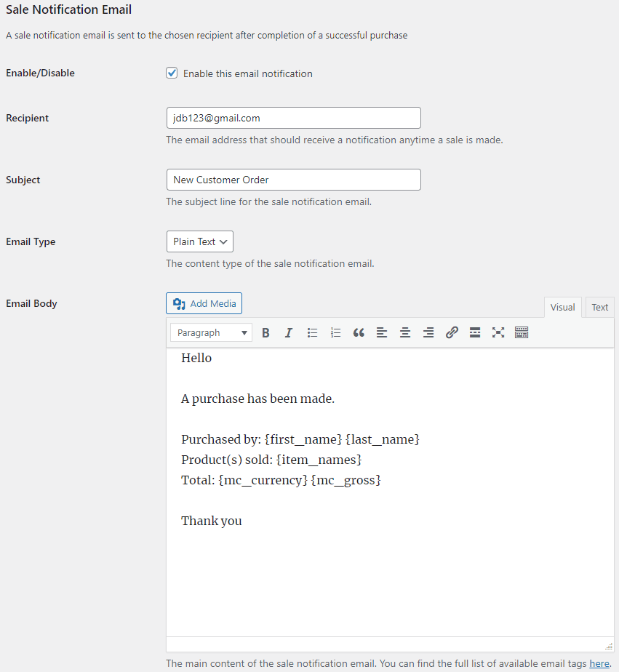Open fullscreen editor mode
The height and width of the screenshot is (672, 619).
point(498,332)
